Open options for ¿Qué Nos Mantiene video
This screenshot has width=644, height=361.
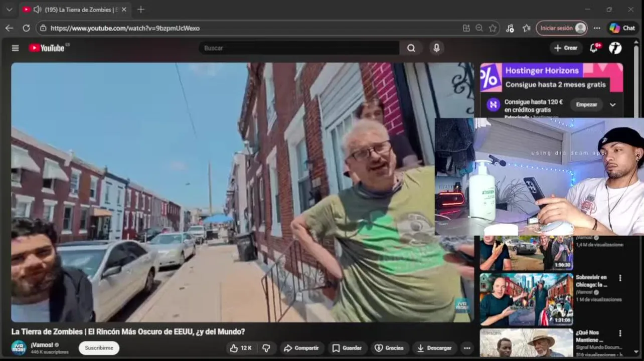coord(620,333)
